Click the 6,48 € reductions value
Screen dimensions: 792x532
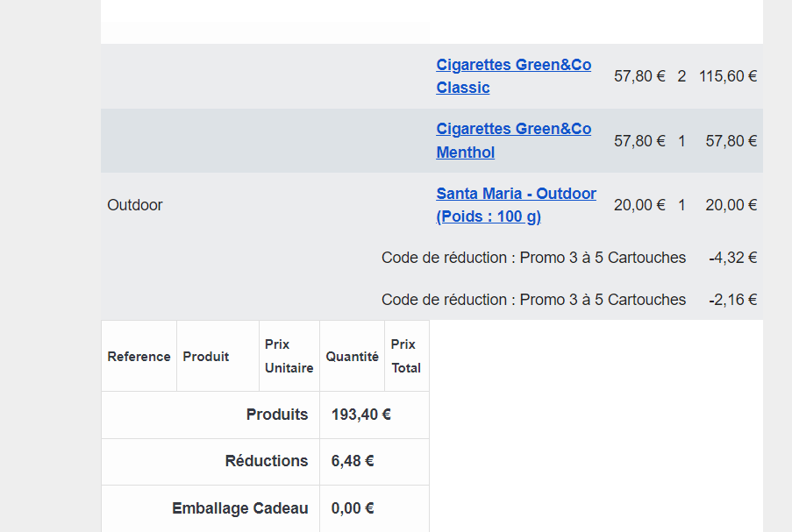353,461
